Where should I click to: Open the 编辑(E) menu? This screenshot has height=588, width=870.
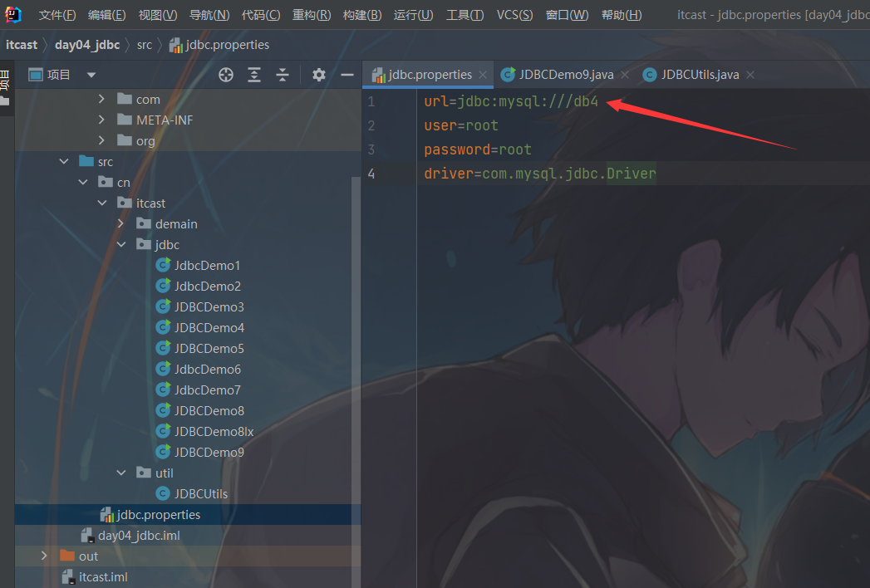(x=106, y=15)
